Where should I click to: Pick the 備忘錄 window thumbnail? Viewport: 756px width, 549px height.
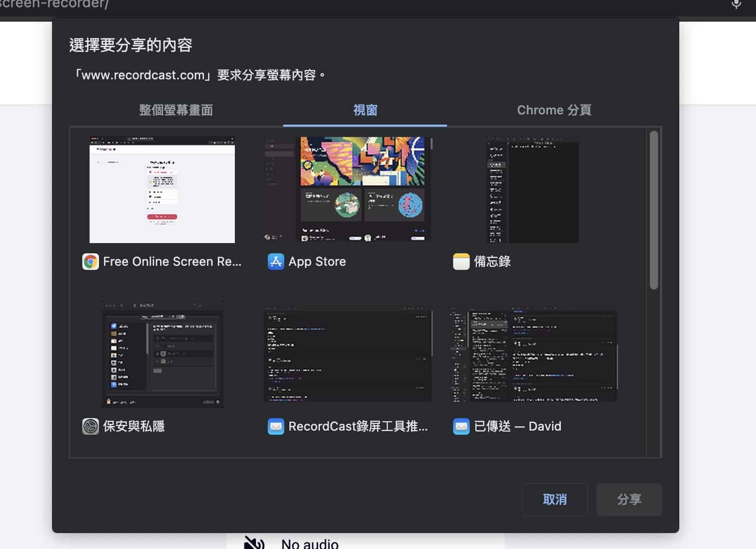pyautogui.click(x=533, y=190)
